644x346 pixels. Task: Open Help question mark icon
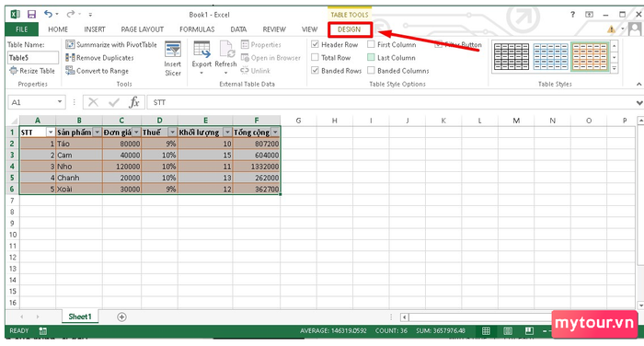point(572,15)
